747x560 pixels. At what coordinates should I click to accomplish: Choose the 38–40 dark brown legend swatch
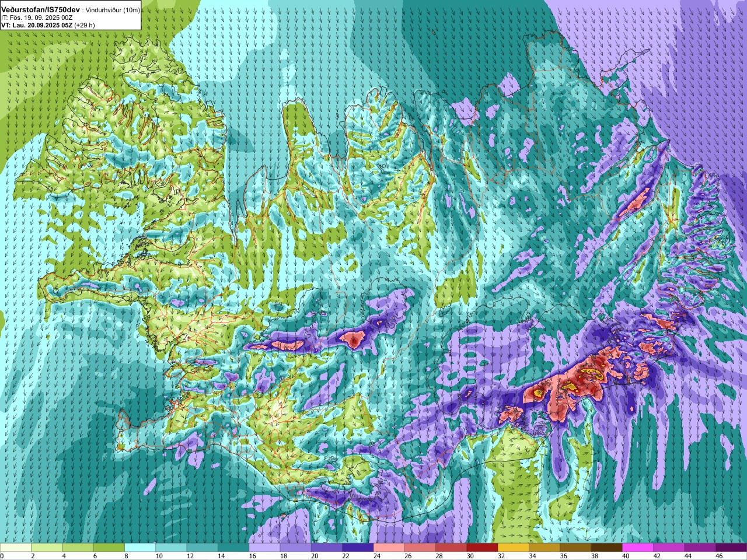point(607,548)
